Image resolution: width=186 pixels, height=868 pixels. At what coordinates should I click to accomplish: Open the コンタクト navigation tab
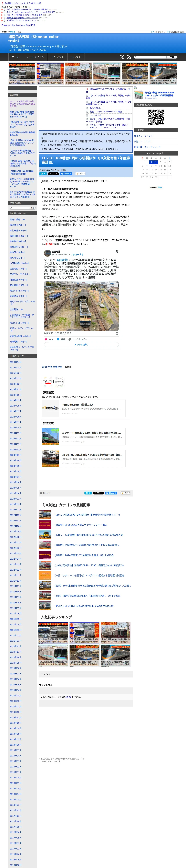click(x=57, y=57)
